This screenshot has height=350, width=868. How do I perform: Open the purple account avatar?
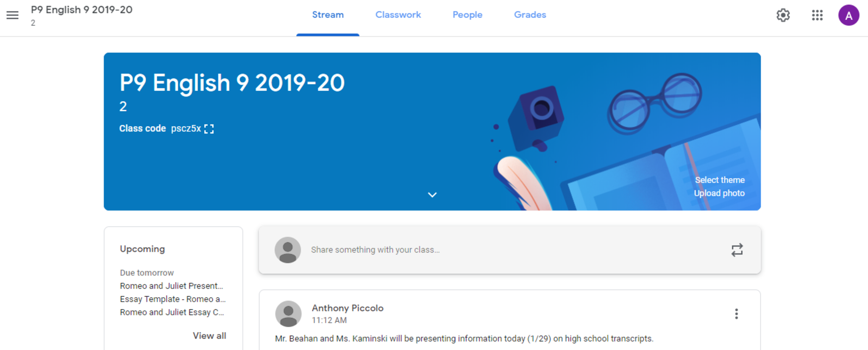point(849,16)
